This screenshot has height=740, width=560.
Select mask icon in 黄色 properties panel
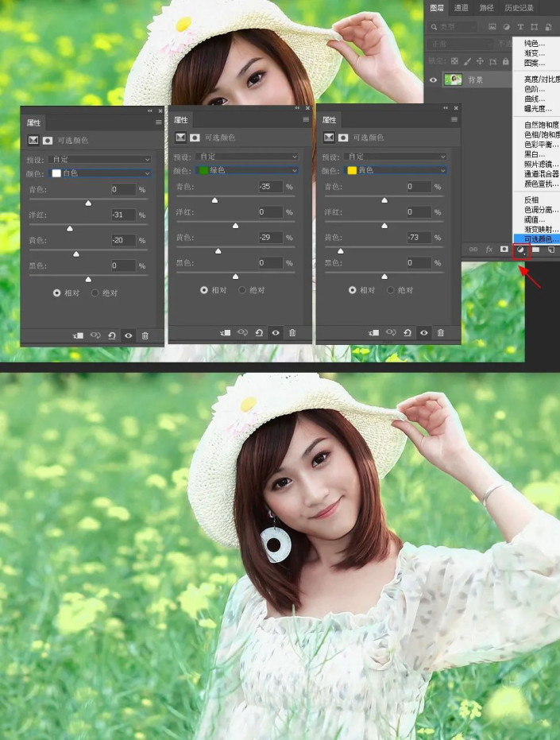343,138
